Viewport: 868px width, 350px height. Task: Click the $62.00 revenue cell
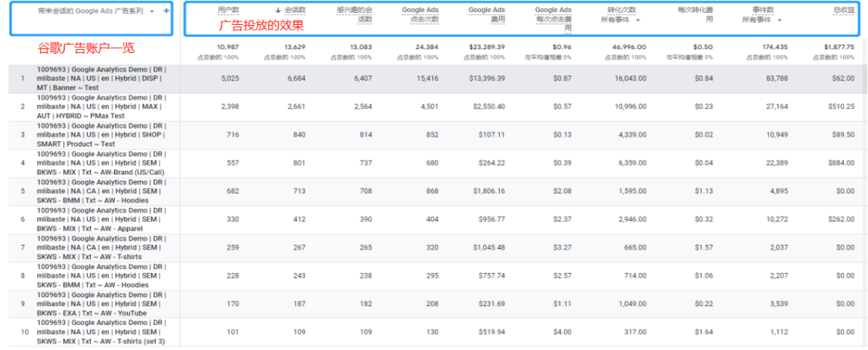click(x=843, y=79)
